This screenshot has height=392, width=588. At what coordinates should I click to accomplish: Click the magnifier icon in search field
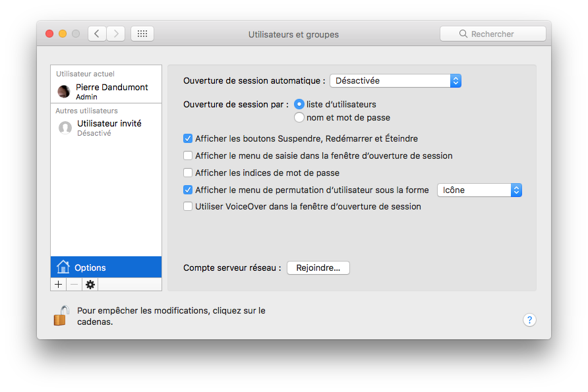[463, 34]
